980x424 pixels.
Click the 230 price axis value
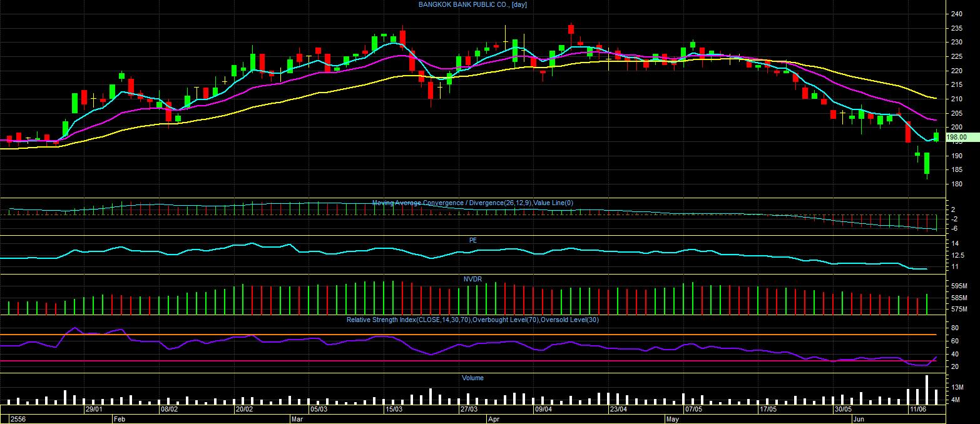tap(957, 43)
